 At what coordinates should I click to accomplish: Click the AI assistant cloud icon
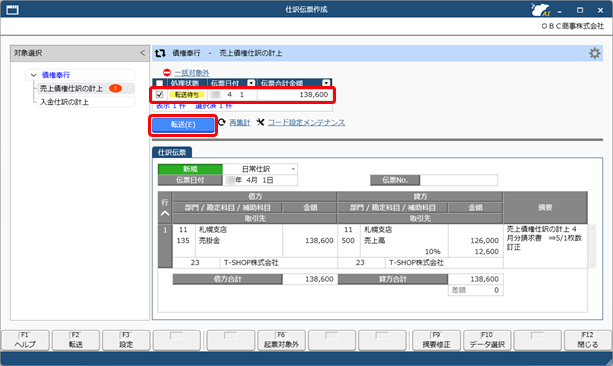click(x=540, y=10)
